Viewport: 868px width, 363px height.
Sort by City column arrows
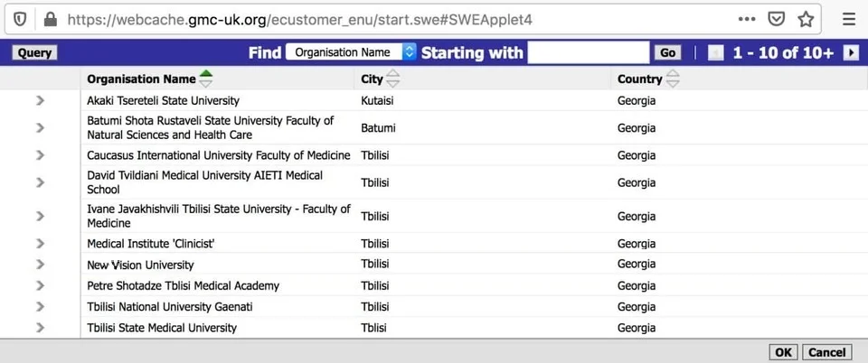click(392, 79)
